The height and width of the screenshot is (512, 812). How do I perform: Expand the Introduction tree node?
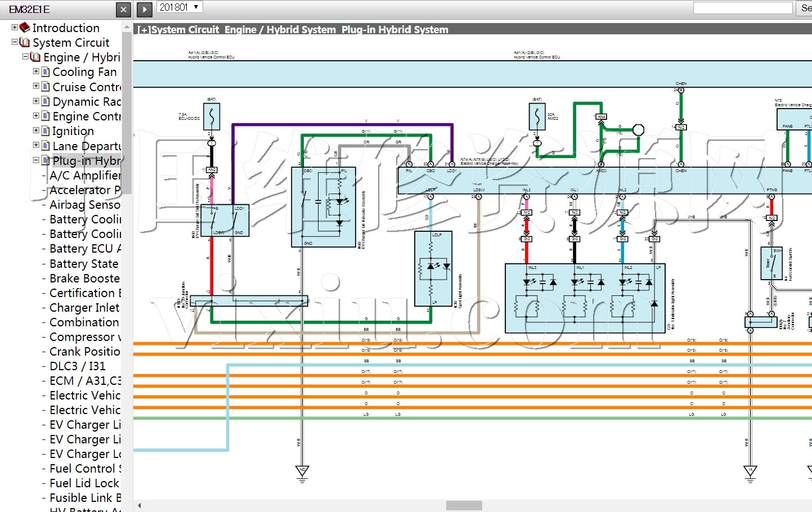pos(15,28)
